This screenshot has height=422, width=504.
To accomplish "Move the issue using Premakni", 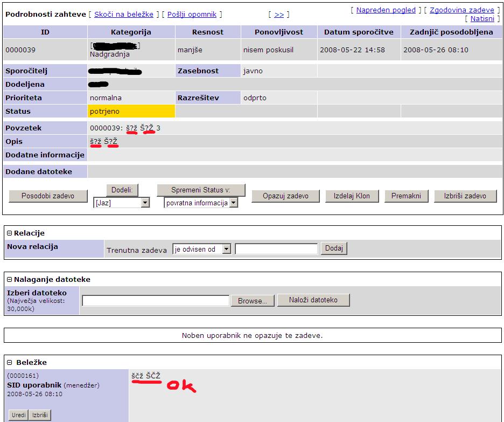I will pyautogui.click(x=407, y=196).
